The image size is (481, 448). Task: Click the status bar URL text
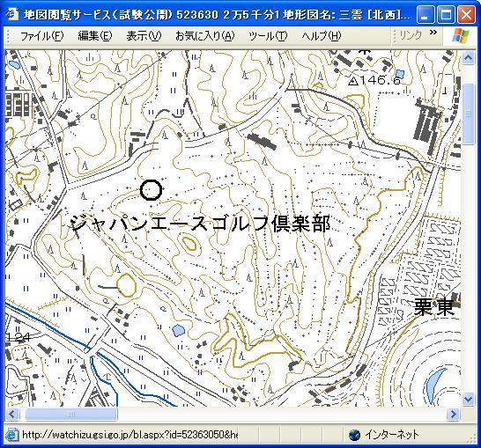129,435
